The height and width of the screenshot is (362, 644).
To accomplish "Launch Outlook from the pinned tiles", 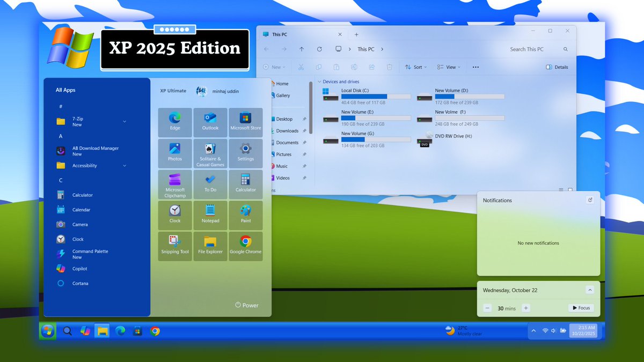I will coord(210,122).
